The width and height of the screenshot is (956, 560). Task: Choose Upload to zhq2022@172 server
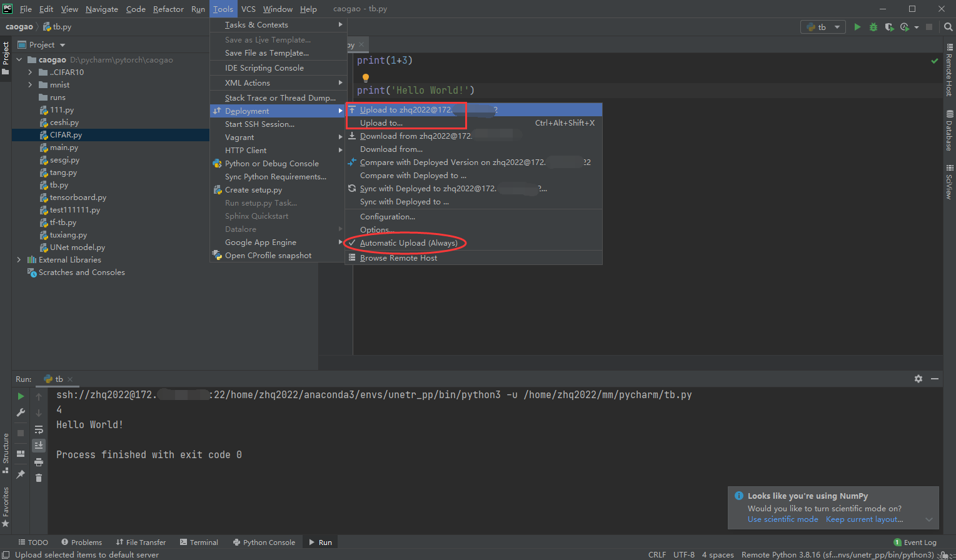tap(473, 110)
